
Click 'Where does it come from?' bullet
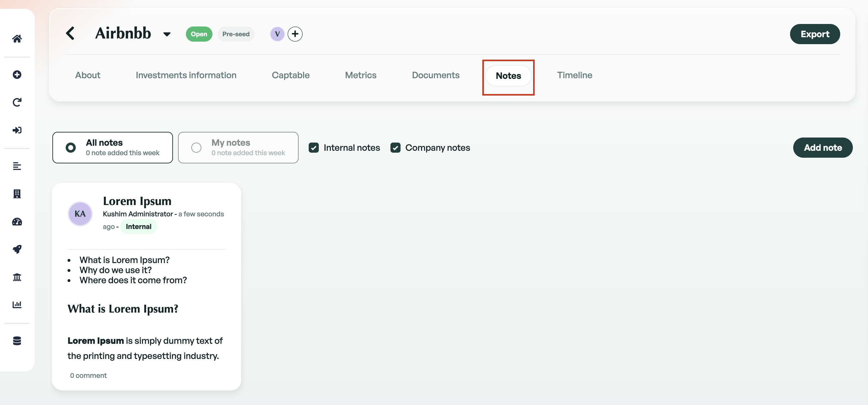133,280
